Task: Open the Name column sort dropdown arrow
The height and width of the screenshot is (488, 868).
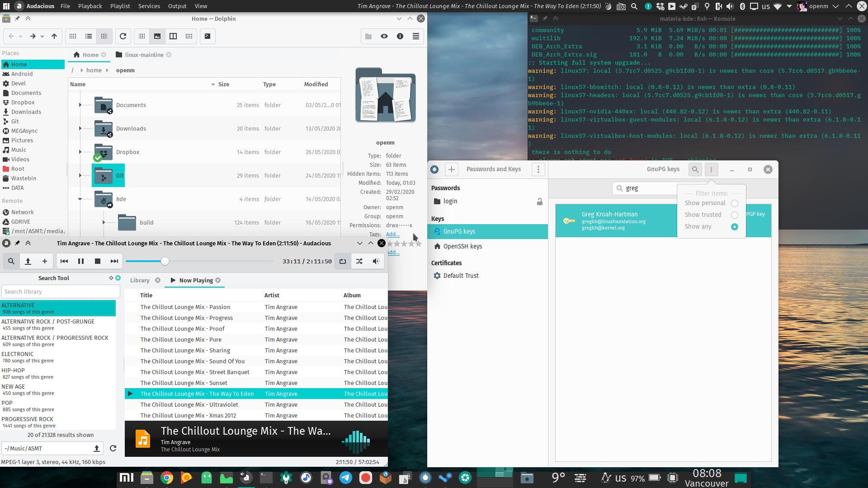Action: 213,84
